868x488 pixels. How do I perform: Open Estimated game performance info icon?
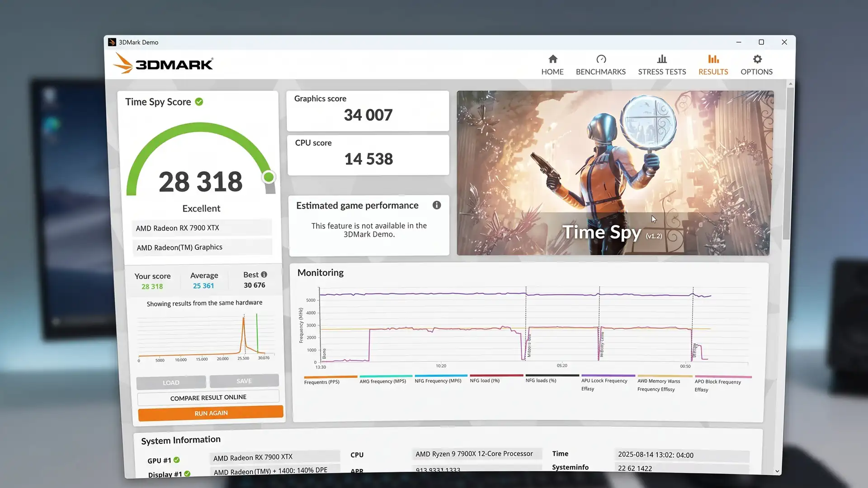[x=437, y=205]
